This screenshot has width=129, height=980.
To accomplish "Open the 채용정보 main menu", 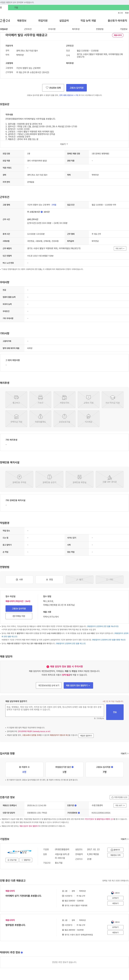I will [22, 20].
